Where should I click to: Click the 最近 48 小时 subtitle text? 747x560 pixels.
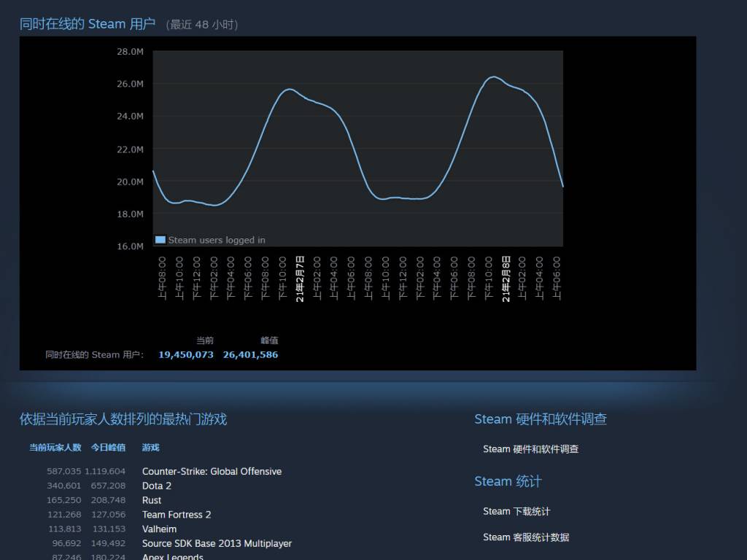[201, 24]
